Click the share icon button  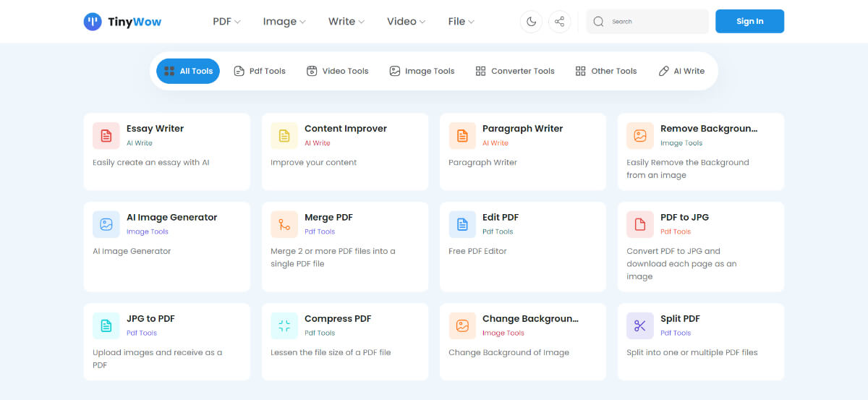(559, 22)
